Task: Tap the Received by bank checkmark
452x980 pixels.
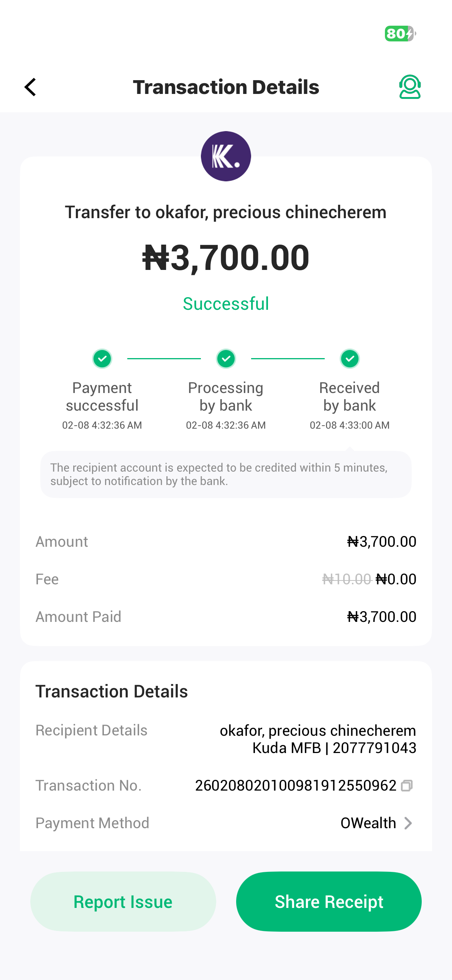Action: pyautogui.click(x=350, y=359)
